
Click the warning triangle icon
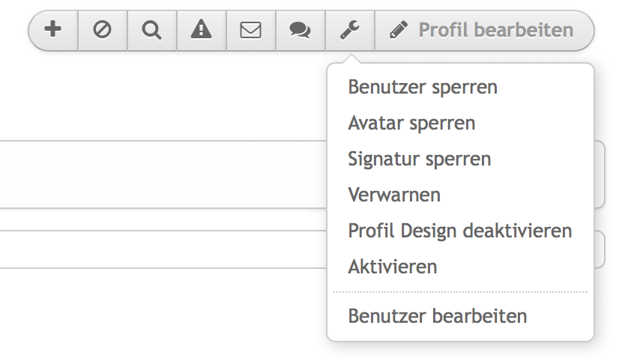(x=202, y=31)
